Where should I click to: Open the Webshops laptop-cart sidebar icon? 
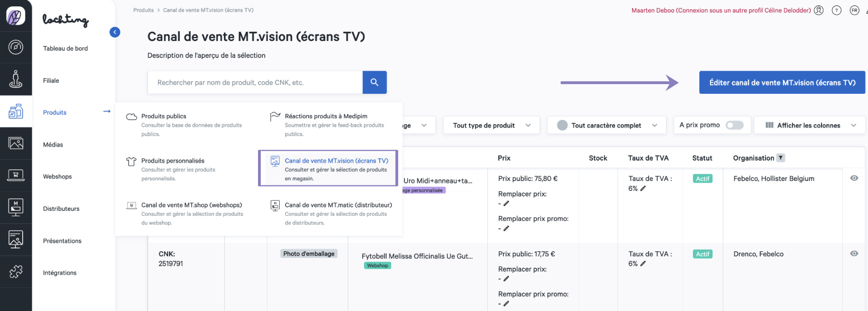(x=16, y=175)
